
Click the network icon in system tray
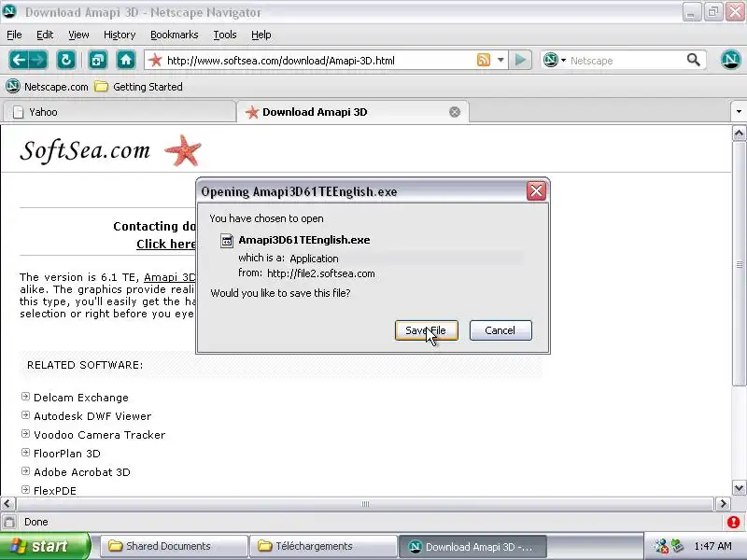coord(660,546)
